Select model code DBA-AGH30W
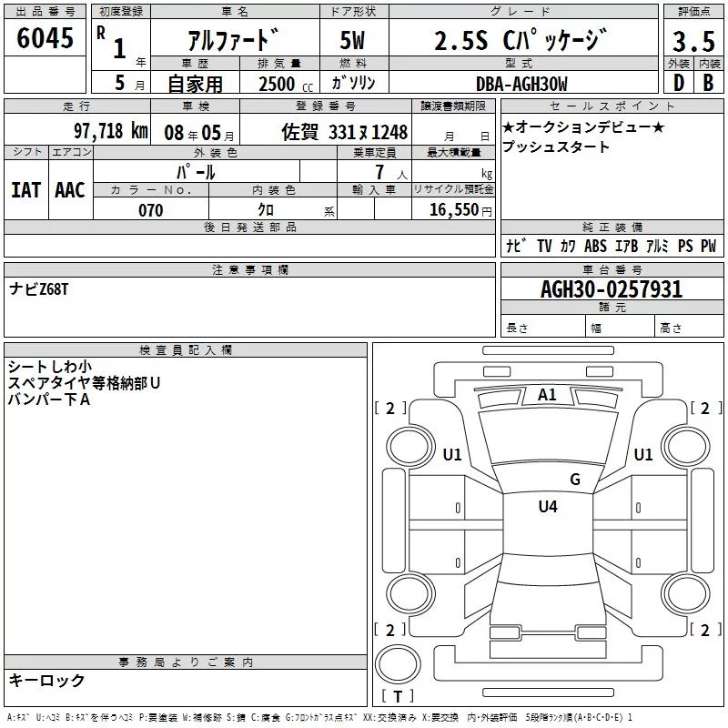 point(521,84)
